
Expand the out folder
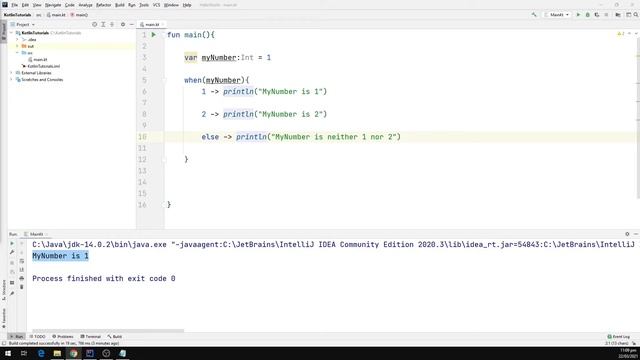pos(17,46)
